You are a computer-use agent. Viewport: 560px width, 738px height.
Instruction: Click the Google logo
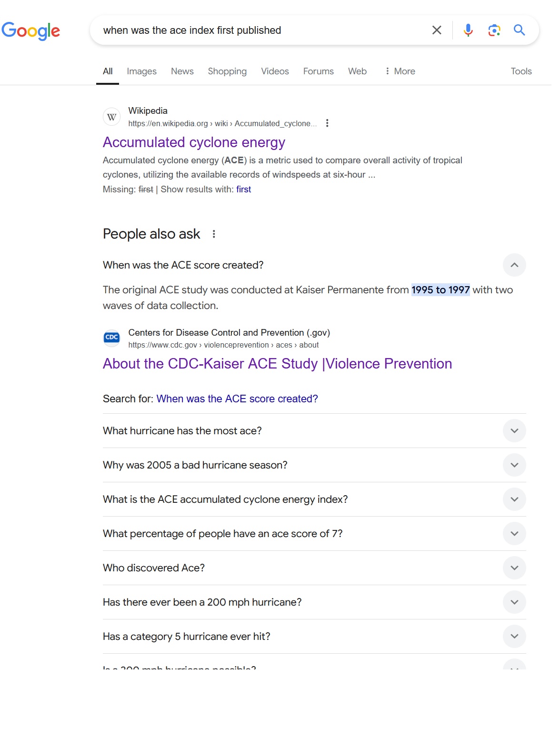pyautogui.click(x=31, y=30)
